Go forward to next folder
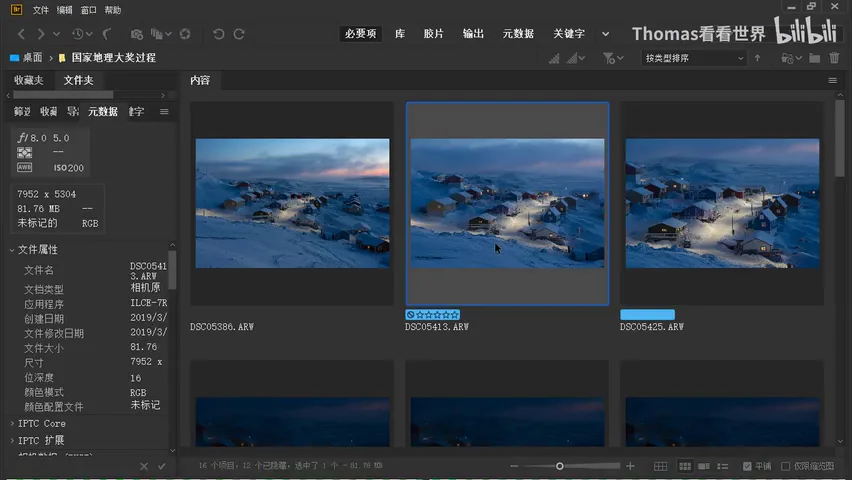 tap(41, 34)
